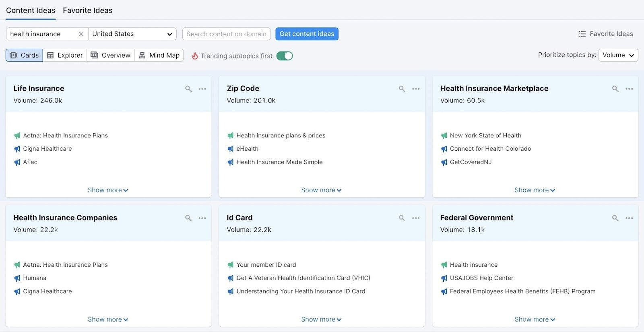Open ellipsis menu on Health Insurance Marketplace card
Viewport: 644px width, 332px height.
click(x=629, y=89)
